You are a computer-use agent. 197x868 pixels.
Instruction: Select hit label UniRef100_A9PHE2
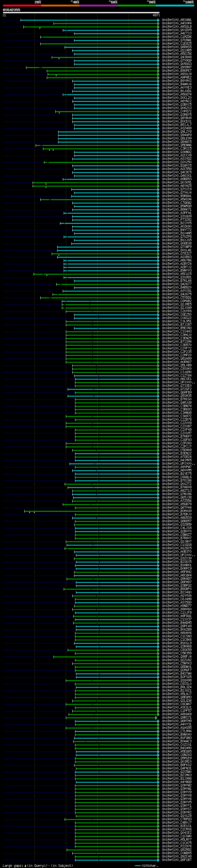tap(176, 78)
